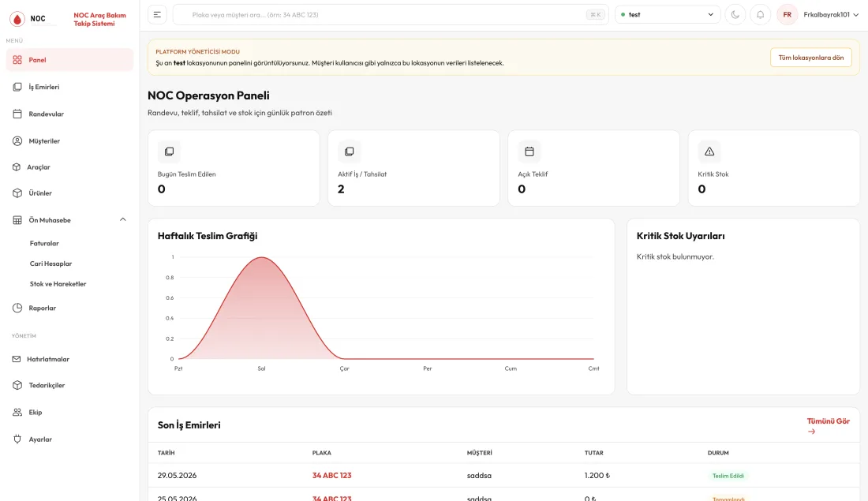This screenshot has height=501, width=868.
Task: Click the Tümünü Gör arrow icon
Action: tap(811, 432)
